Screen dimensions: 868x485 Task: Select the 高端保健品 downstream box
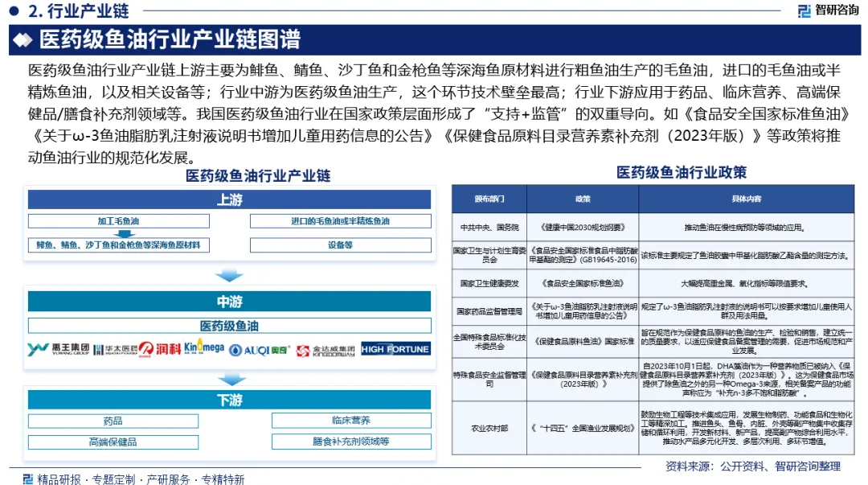113,442
